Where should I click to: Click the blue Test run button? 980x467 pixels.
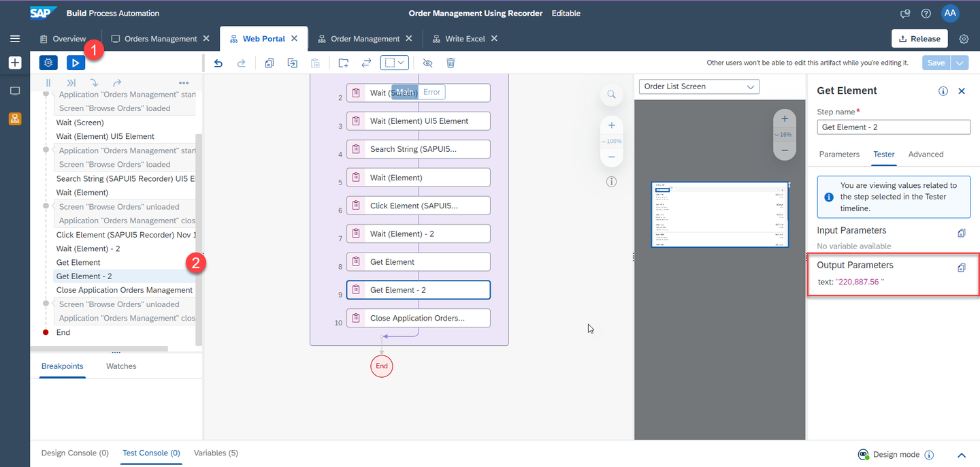(76, 63)
